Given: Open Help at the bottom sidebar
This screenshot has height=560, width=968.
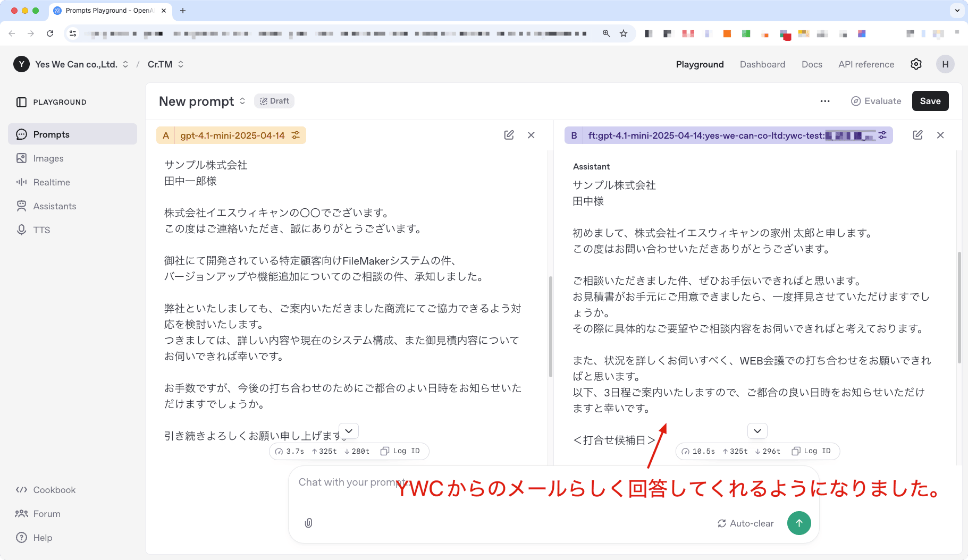Looking at the screenshot, I should [x=41, y=537].
